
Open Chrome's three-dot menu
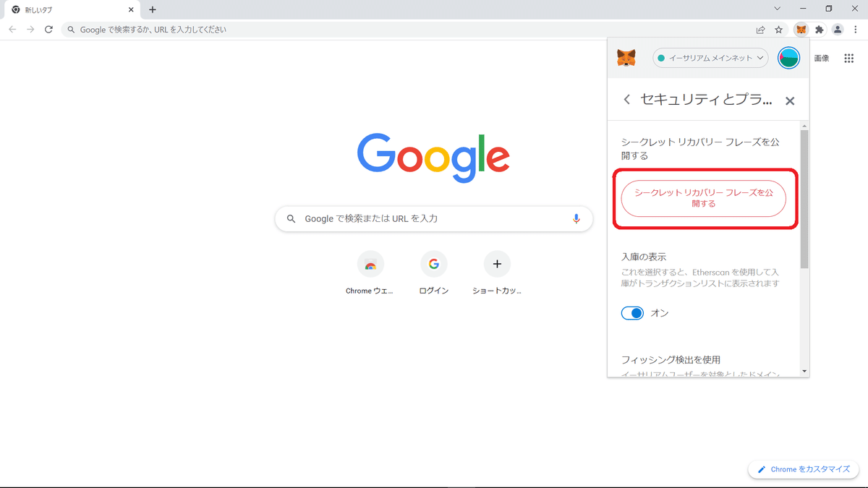[855, 30]
